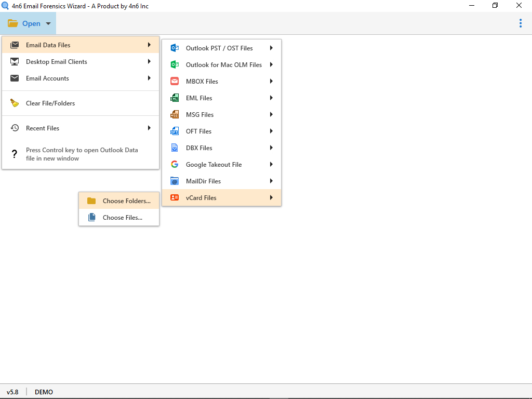The width and height of the screenshot is (532, 399).
Task: Click the vCard Files contact card icon
Action: pyautogui.click(x=175, y=197)
